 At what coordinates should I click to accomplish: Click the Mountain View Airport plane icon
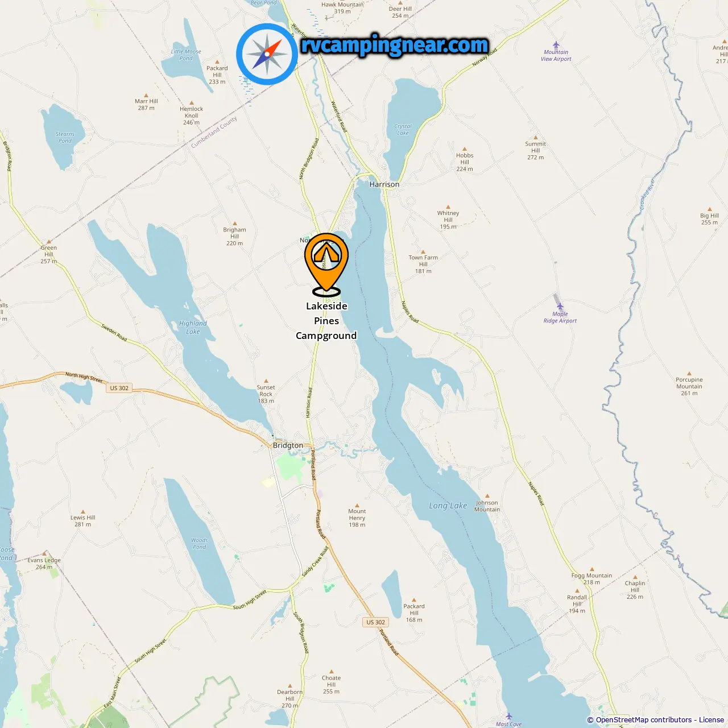pyautogui.click(x=556, y=45)
